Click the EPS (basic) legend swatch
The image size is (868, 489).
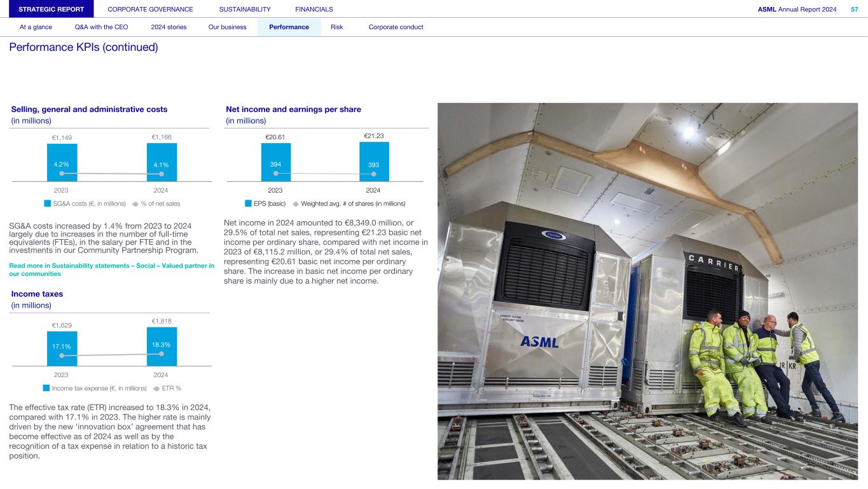[249, 204]
